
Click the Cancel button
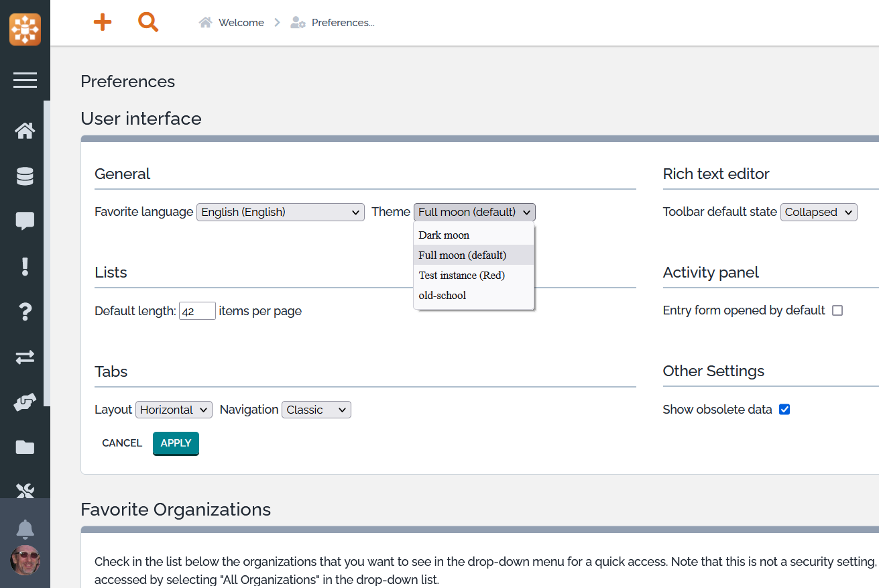point(122,443)
